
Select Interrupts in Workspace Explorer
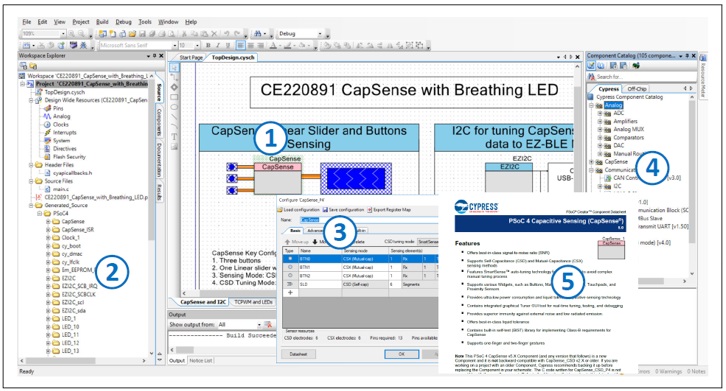tap(65, 132)
